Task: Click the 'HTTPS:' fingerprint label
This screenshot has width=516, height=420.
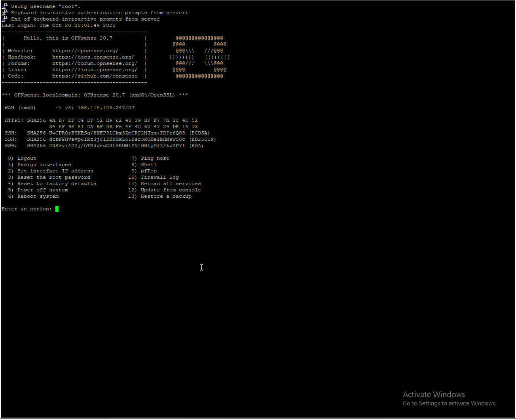Action: [x=14, y=120]
